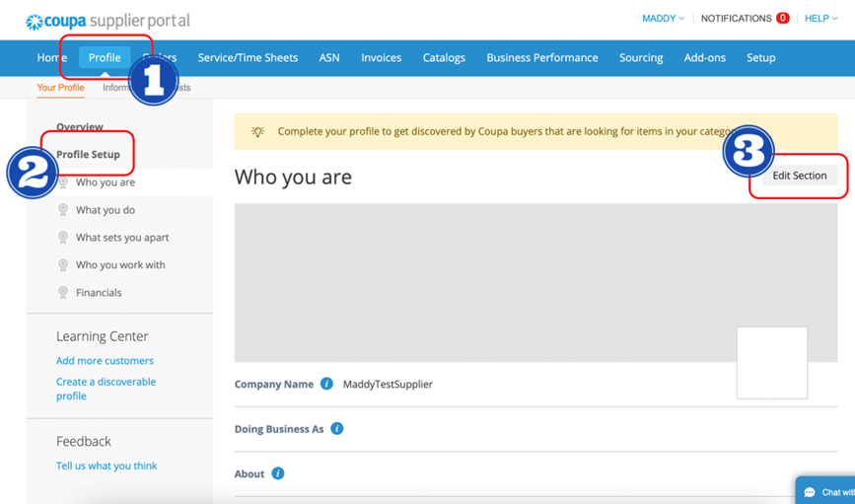Viewport: 855px width, 504px height.
Task: Select What sets you apart in the sidebar
Action: (x=122, y=238)
